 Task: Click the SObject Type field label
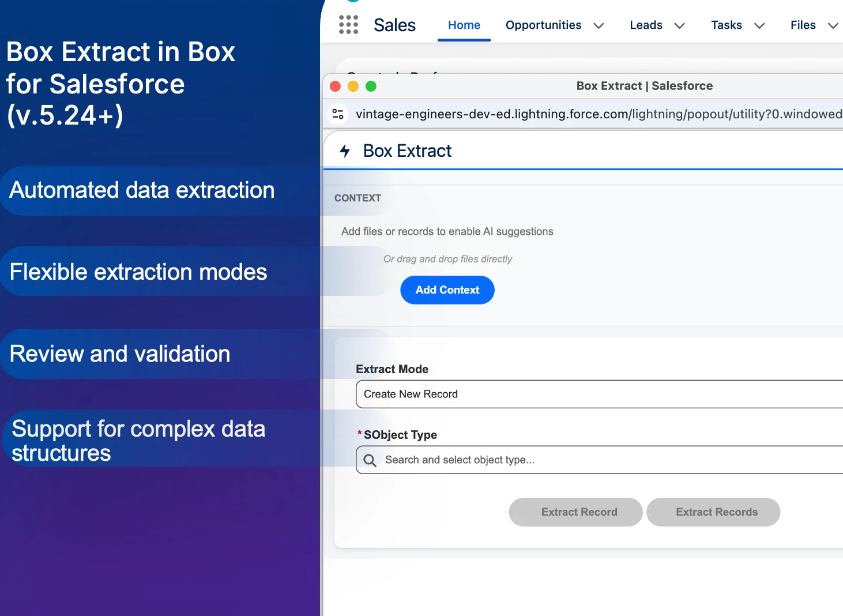coord(400,435)
